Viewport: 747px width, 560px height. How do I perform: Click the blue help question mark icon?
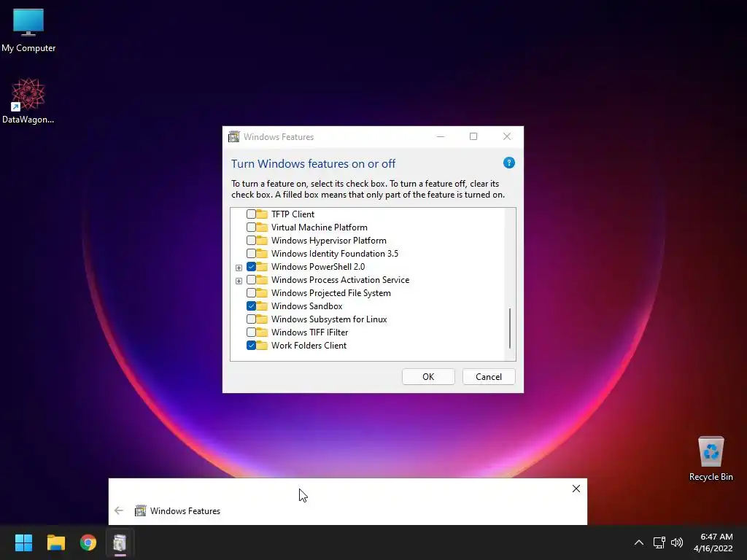[508, 163]
